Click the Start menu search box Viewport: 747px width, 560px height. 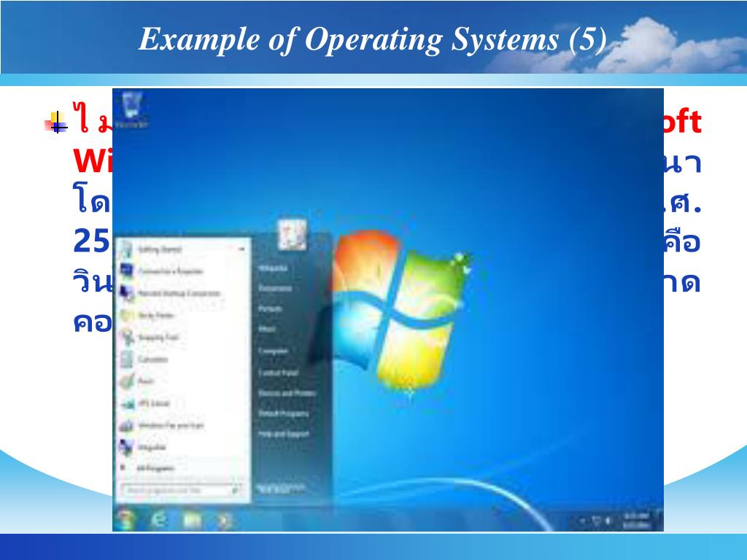(x=181, y=490)
